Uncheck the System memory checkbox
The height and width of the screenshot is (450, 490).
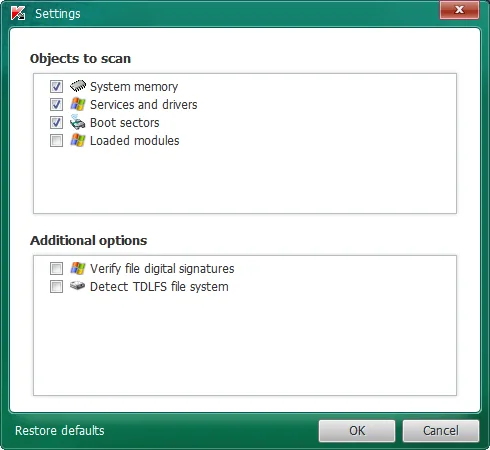[x=56, y=86]
